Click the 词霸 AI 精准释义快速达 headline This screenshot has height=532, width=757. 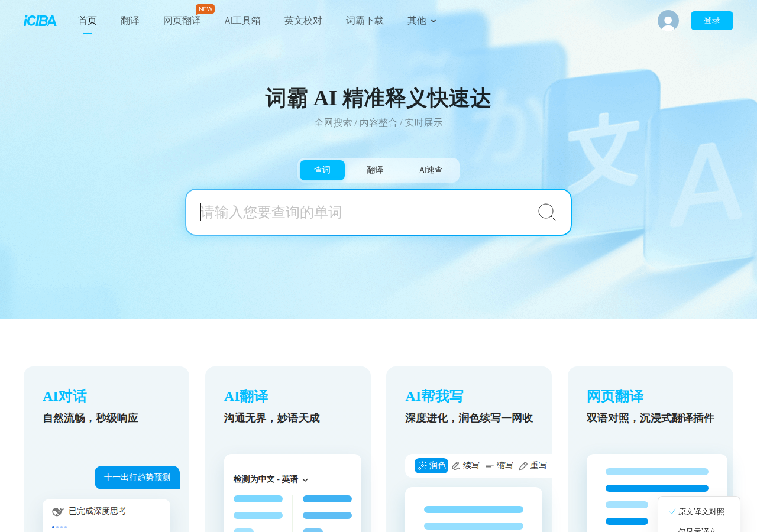378,98
